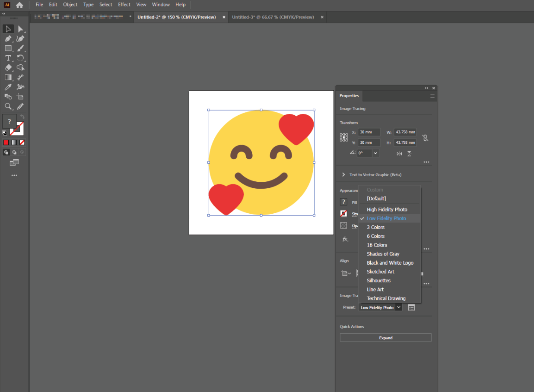The height and width of the screenshot is (392, 534).
Task: Toggle Constrain Width and Height Proportions link
Action: [x=425, y=138]
